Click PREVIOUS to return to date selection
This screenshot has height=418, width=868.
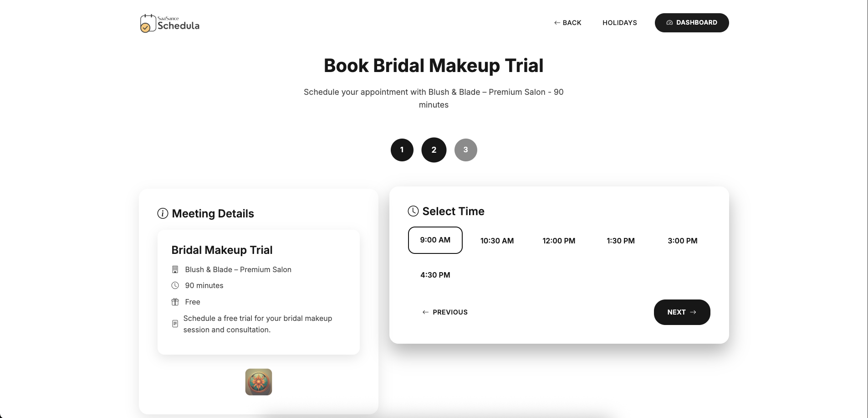pos(444,312)
